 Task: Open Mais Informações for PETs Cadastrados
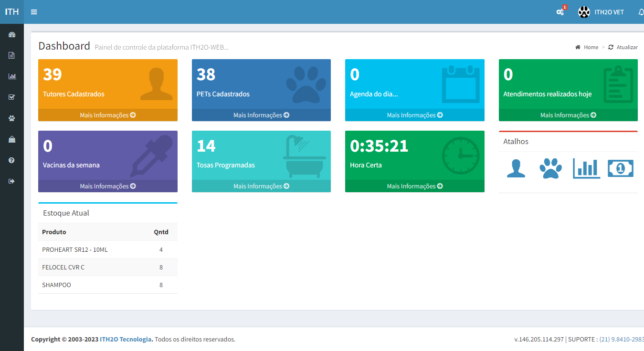click(x=261, y=115)
